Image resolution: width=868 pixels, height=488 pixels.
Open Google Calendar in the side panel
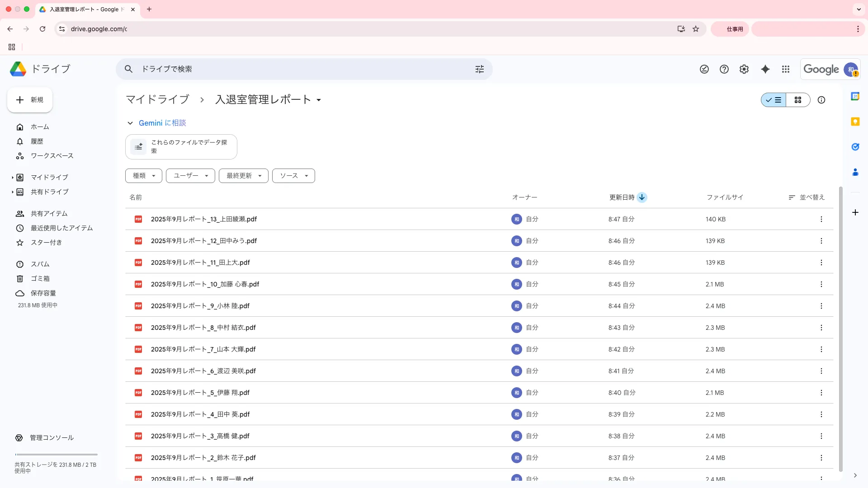[x=855, y=96]
